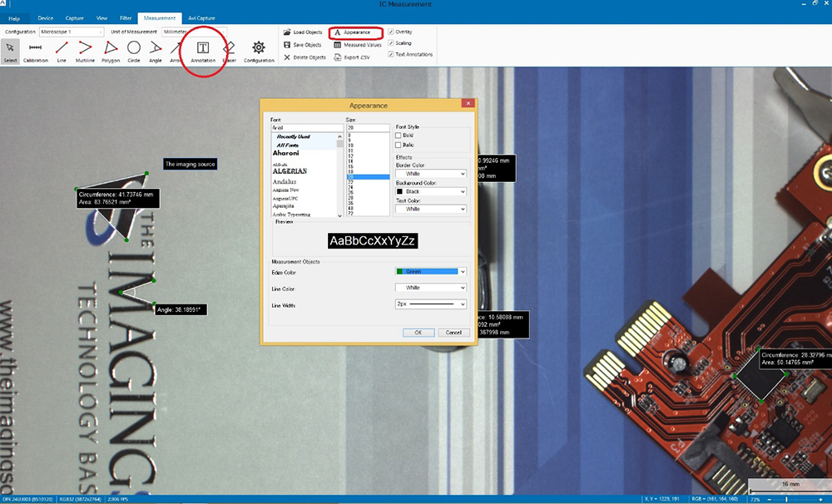
Task: Open the Unit of Measurement dropdown
Action: click(x=194, y=32)
